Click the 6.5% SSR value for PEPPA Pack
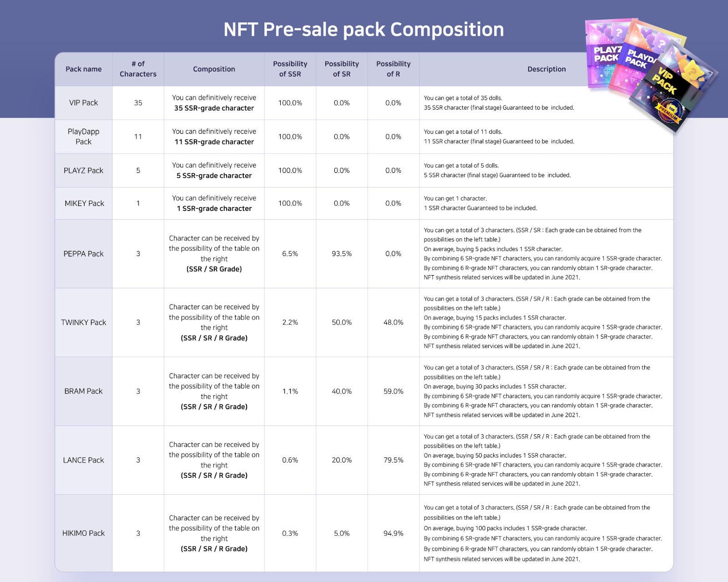 (290, 254)
